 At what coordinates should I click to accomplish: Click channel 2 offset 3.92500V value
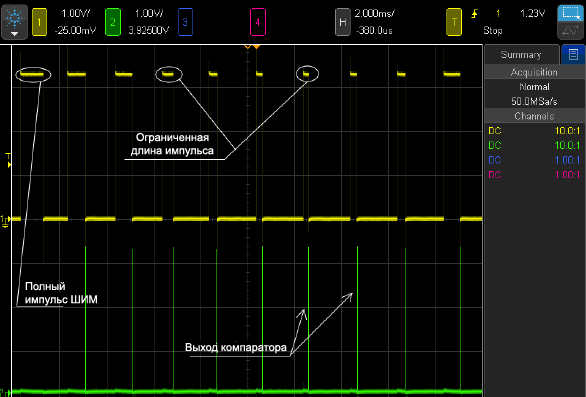click(149, 30)
